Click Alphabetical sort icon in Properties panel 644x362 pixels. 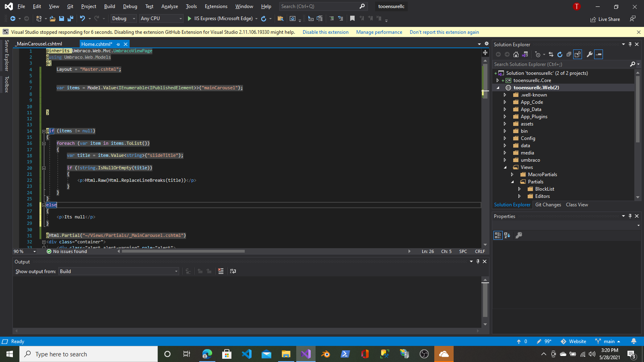pos(507,235)
